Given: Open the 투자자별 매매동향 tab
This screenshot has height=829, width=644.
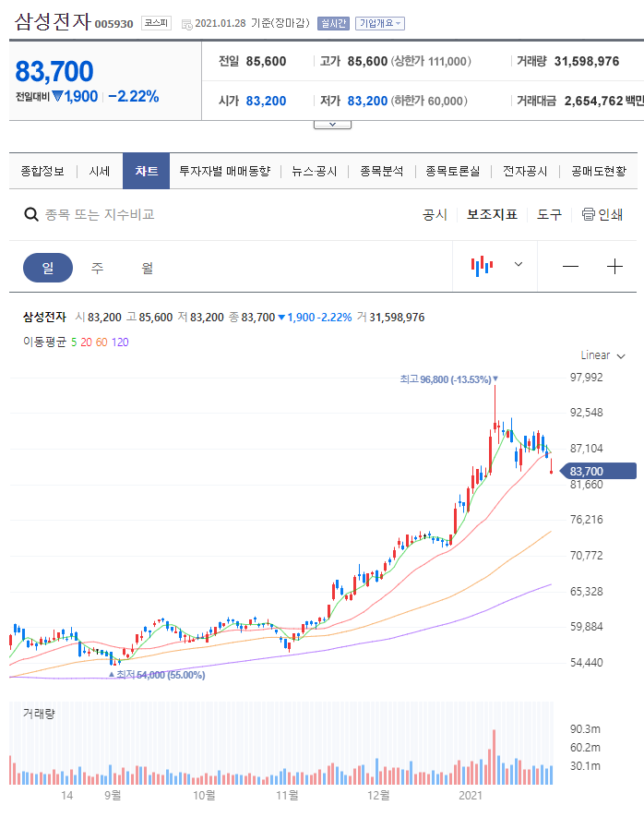Looking at the screenshot, I should pos(224,172).
